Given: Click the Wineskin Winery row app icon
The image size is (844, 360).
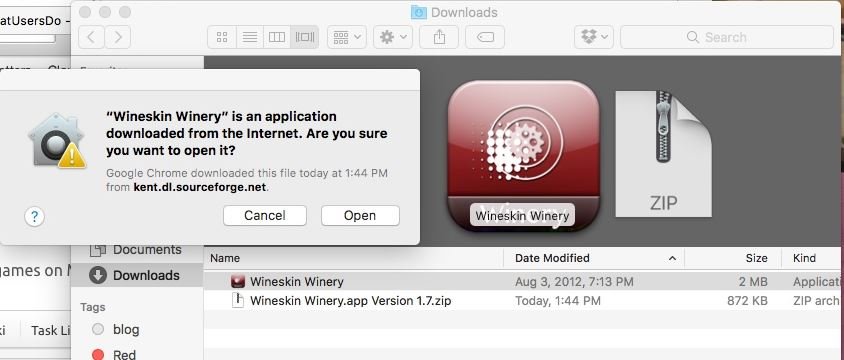Looking at the screenshot, I should pos(238,281).
